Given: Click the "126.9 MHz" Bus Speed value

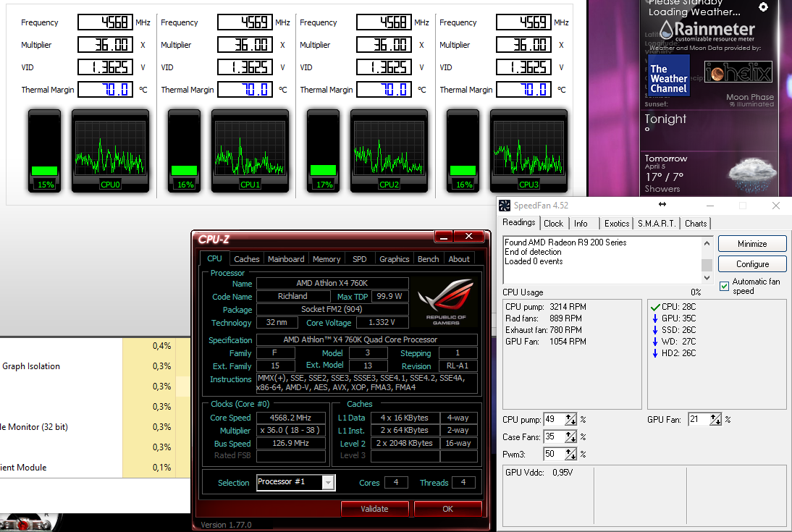Looking at the screenshot, I should click(290, 443).
